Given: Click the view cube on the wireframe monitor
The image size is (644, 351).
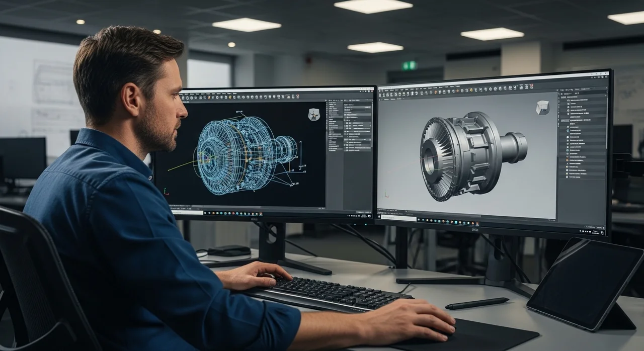Looking at the screenshot, I should tap(314, 115).
